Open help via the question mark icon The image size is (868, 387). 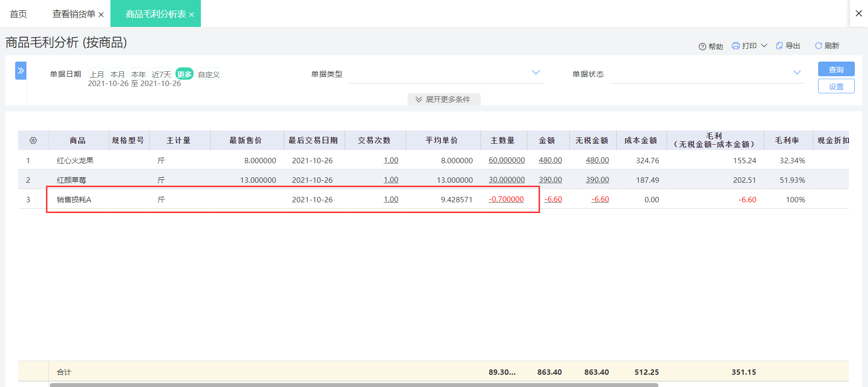coord(702,46)
